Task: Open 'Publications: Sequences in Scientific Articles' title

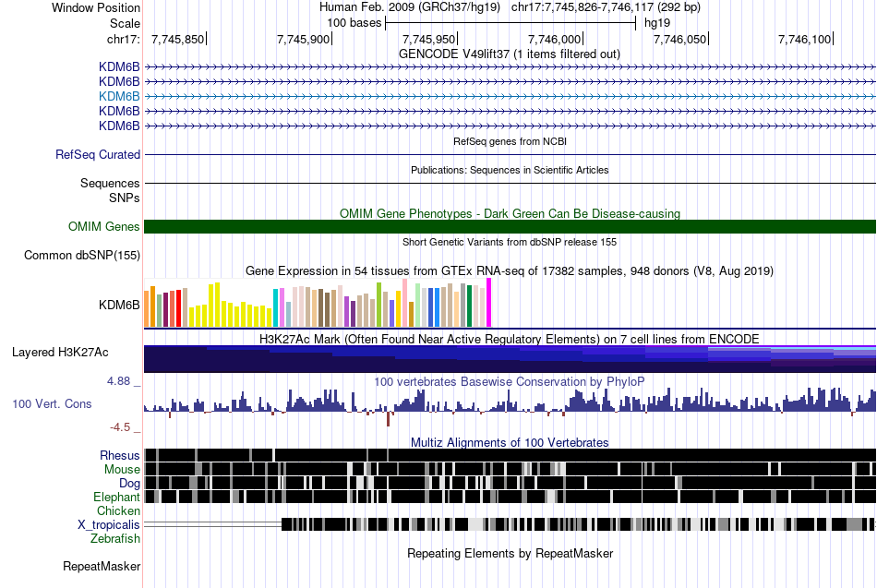Action: click(x=510, y=170)
